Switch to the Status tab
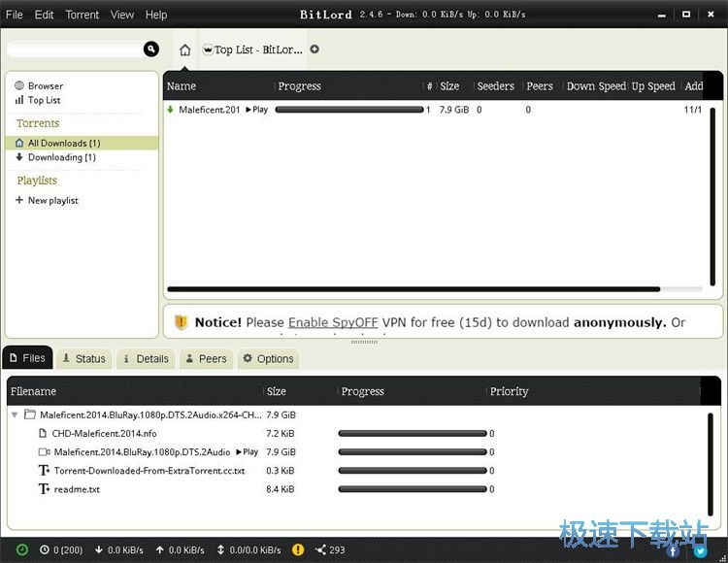This screenshot has height=563, width=728. pyautogui.click(x=84, y=358)
